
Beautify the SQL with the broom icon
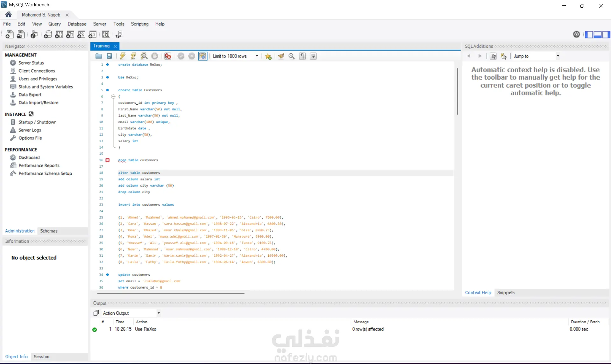pos(281,56)
